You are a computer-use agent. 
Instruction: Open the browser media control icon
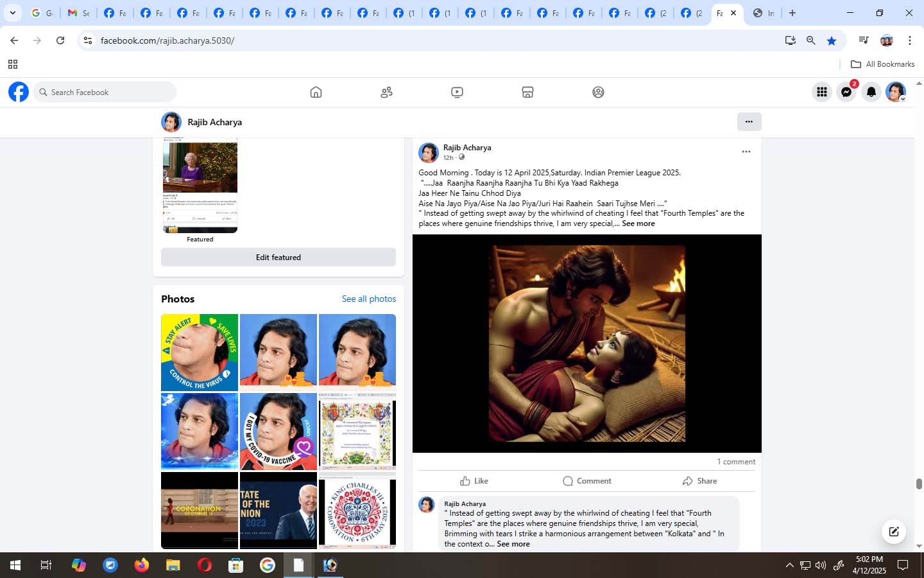(x=864, y=40)
